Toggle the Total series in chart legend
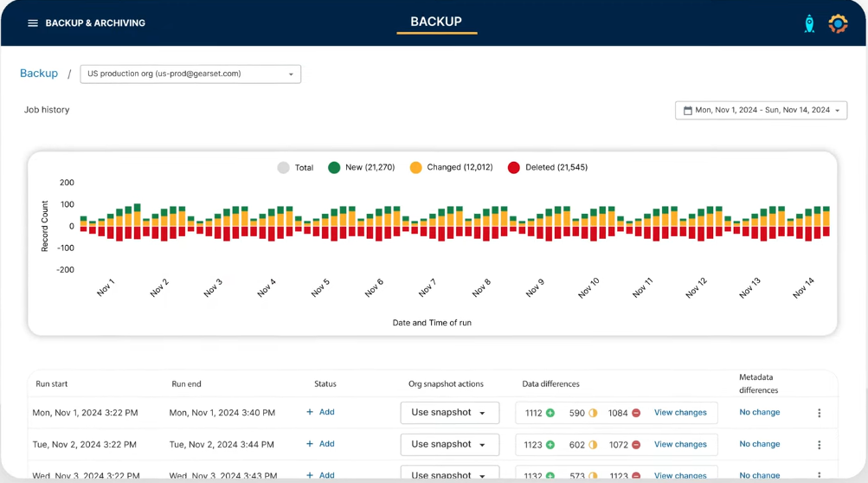The height and width of the screenshot is (483, 868). point(283,168)
